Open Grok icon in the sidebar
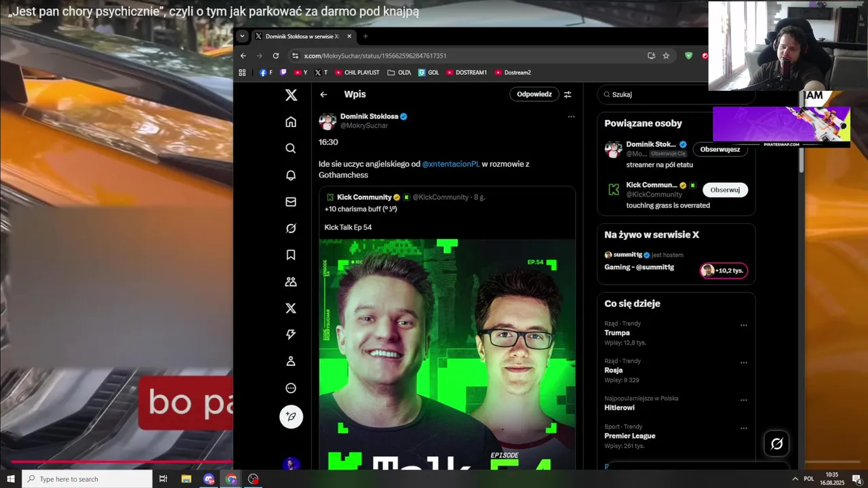Screen dimensions: 868x488 point(291,228)
